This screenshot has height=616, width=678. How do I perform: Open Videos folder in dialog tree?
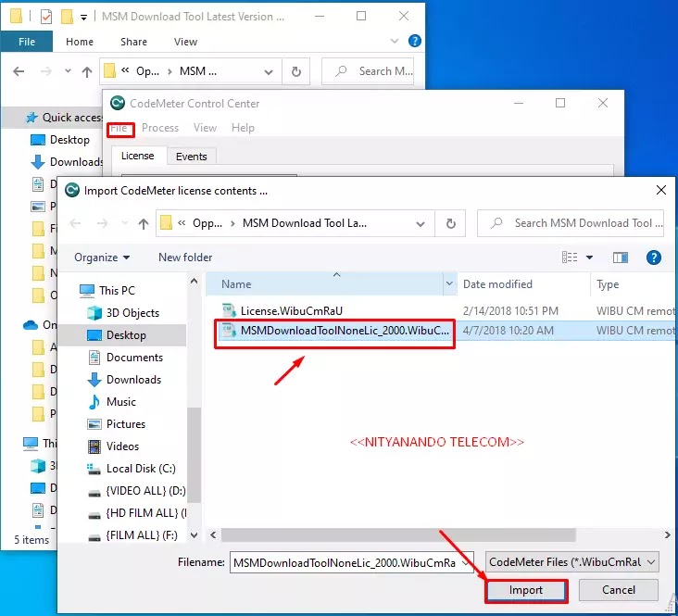pyautogui.click(x=122, y=446)
